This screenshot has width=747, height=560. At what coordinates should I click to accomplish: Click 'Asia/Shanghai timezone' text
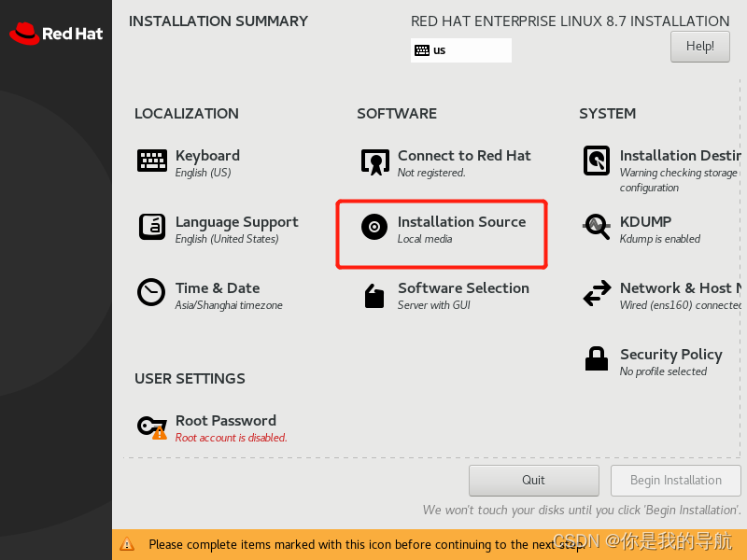tap(229, 305)
